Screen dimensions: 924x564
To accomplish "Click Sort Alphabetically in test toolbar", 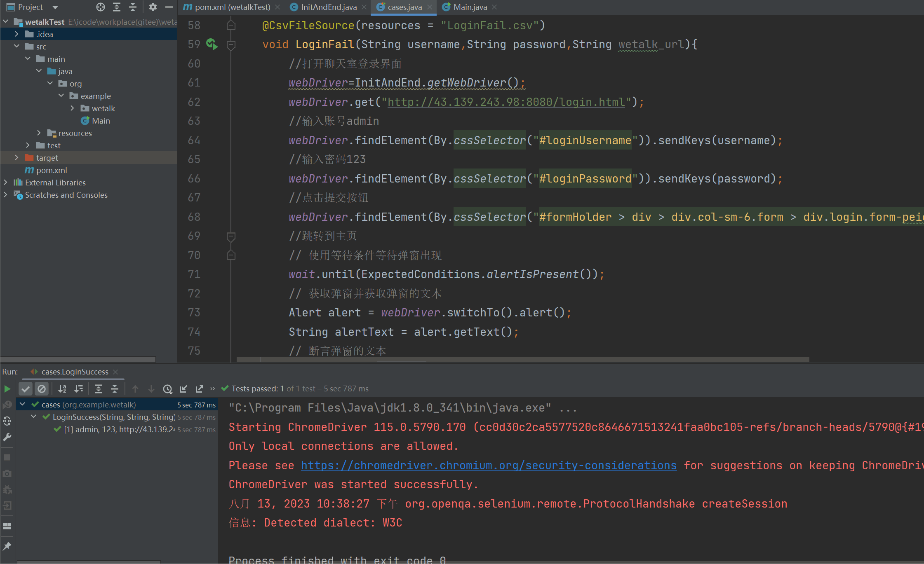I will click(62, 388).
